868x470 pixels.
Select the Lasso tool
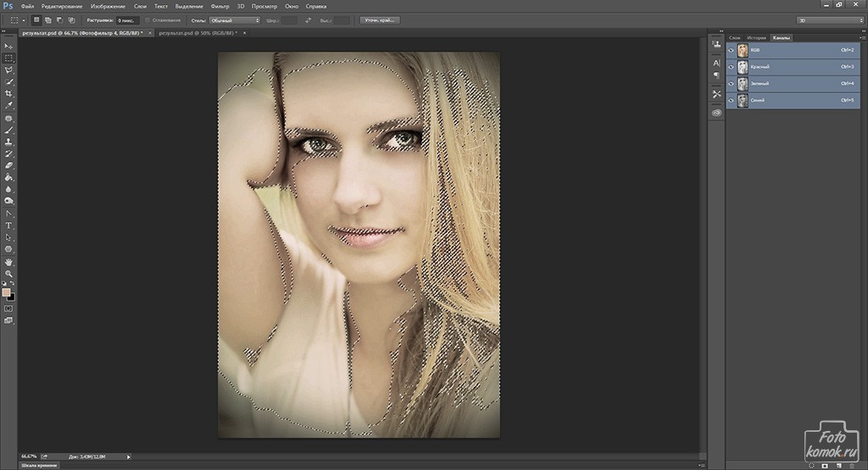(x=8, y=70)
